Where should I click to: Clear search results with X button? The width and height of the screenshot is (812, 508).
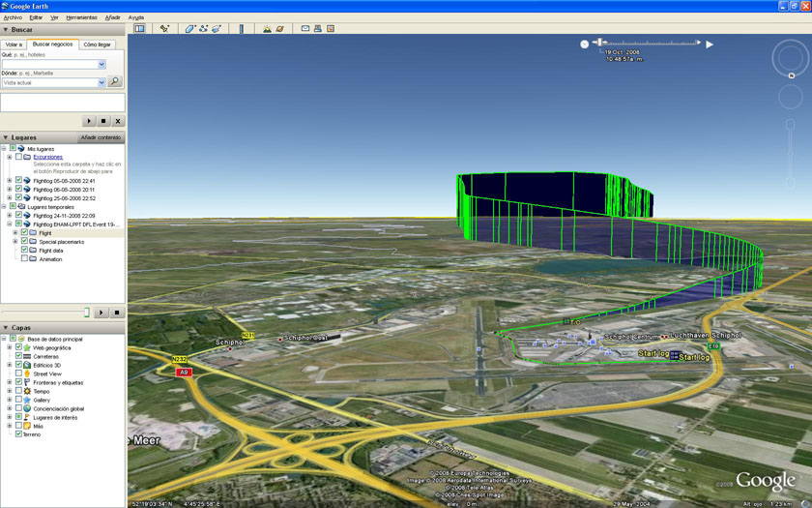[x=118, y=121]
